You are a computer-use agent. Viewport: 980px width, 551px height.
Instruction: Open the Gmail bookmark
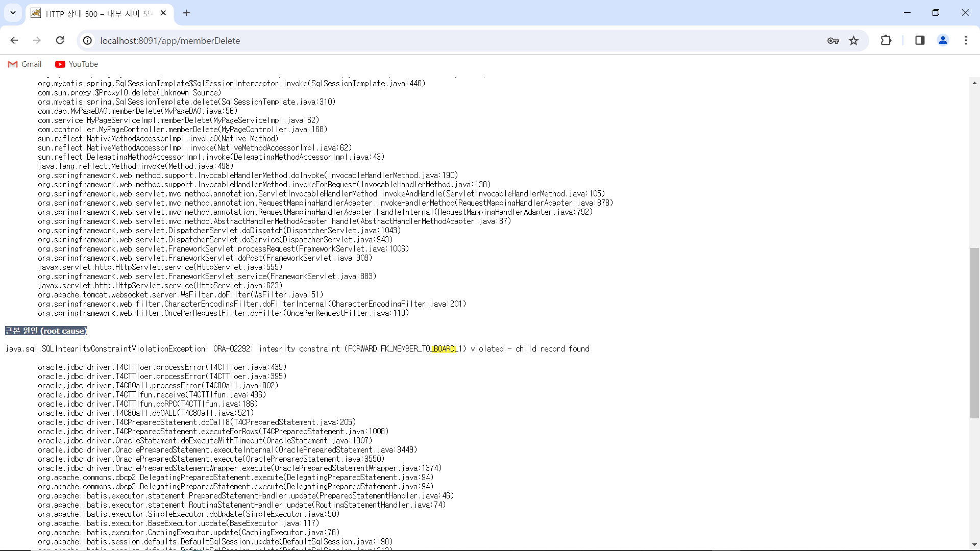tap(25, 64)
